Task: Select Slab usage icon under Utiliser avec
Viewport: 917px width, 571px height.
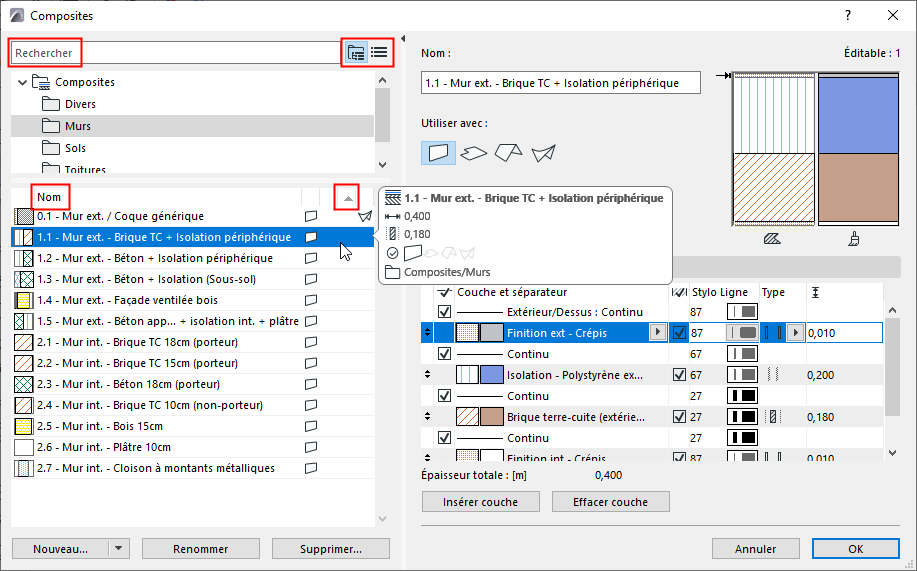Action: (x=474, y=153)
